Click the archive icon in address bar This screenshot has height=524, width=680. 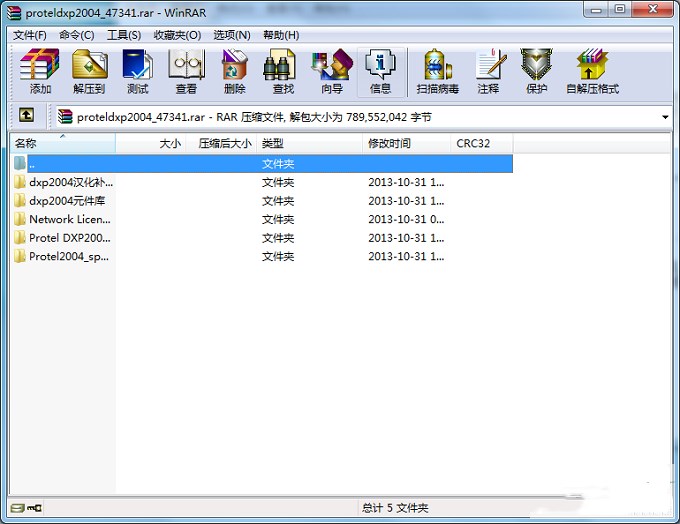pyautogui.click(x=65, y=116)
